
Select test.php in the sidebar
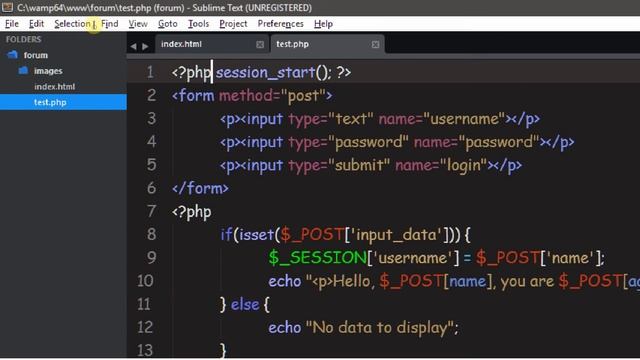[x=63, y=102]
